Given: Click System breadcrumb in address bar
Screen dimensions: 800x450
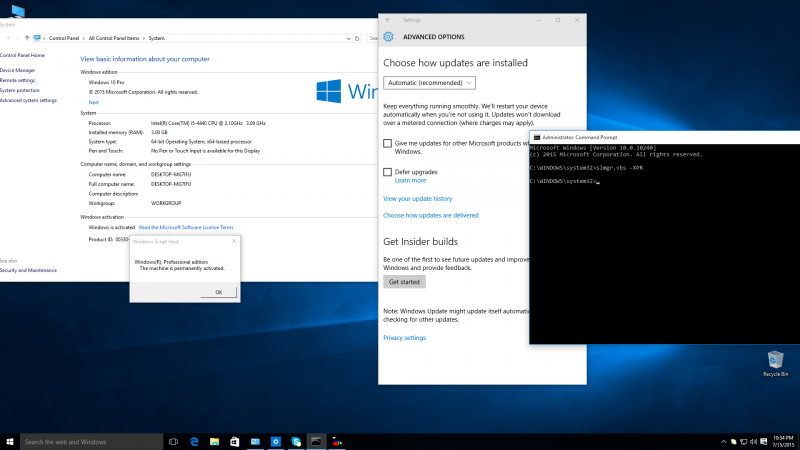Looking at the screenshot, I should point(156,38).
